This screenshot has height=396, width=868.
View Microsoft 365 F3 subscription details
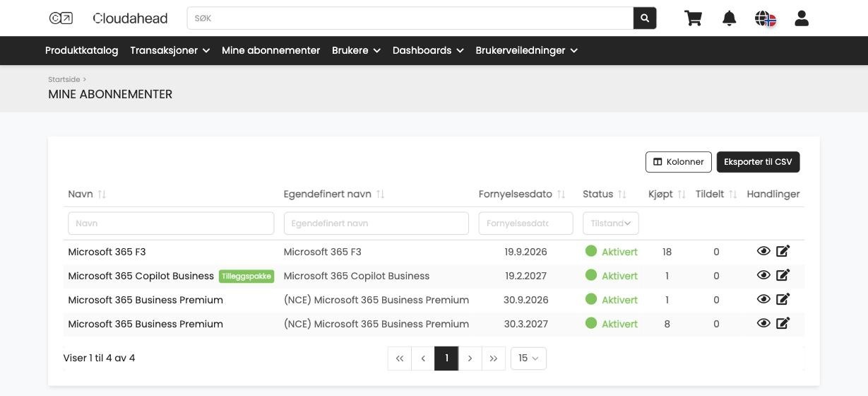pos(763,251)
